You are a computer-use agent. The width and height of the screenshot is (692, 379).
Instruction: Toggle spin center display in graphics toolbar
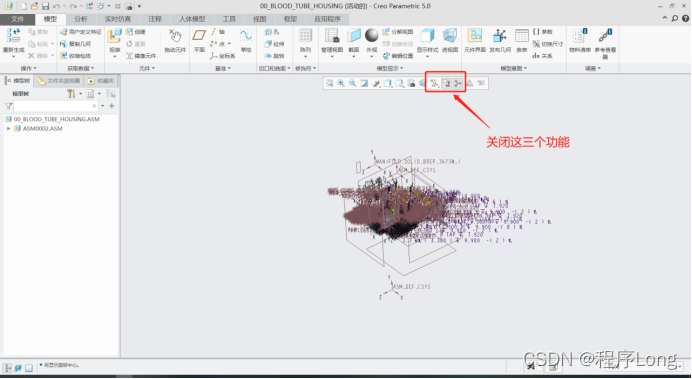tap(458, 83)
